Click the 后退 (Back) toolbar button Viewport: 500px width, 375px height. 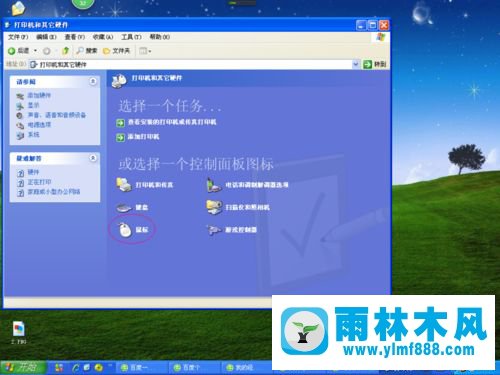point(19,51)
